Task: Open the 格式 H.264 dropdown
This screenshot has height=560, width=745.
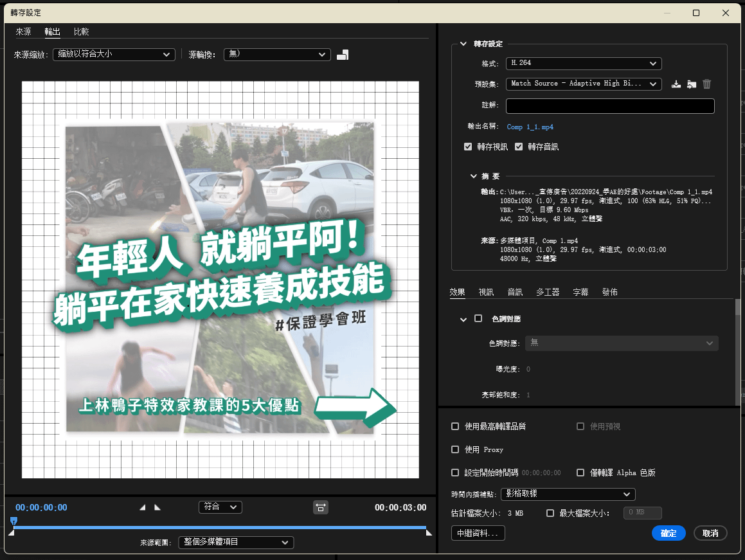Action: (x=583, y=63)
